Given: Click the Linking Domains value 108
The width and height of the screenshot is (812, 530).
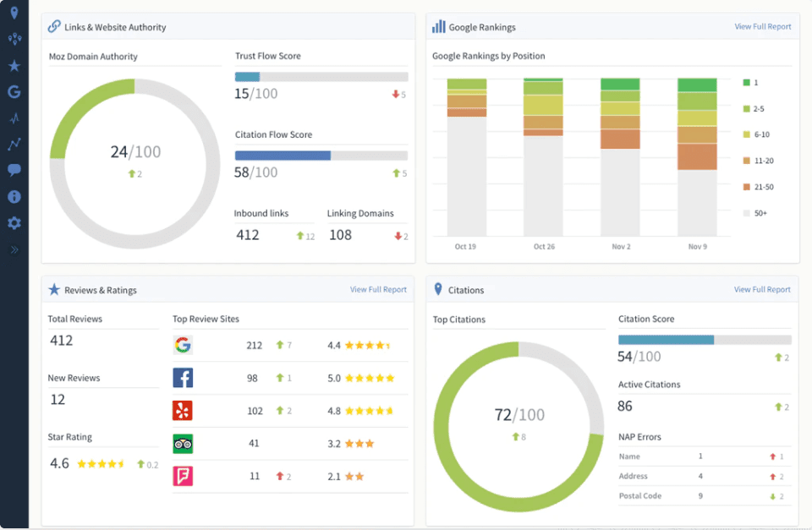Looking at the screenshot, I should (x=340, y=235).
